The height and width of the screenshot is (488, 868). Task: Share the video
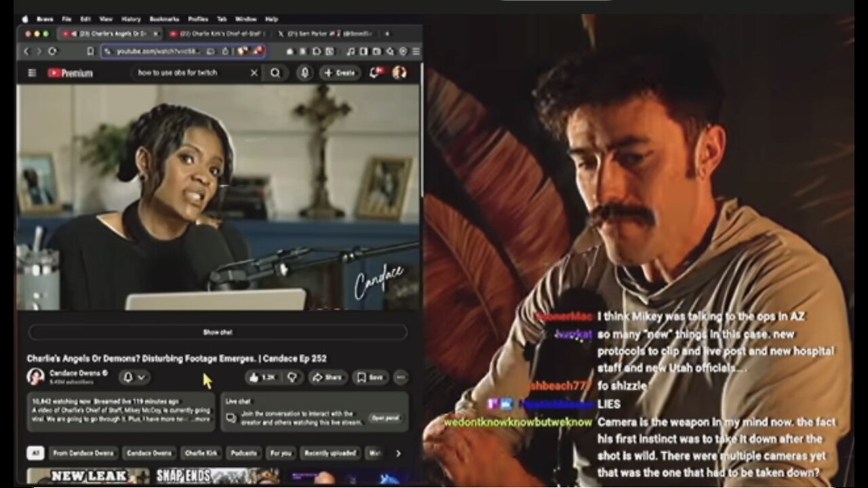point(327,378)
